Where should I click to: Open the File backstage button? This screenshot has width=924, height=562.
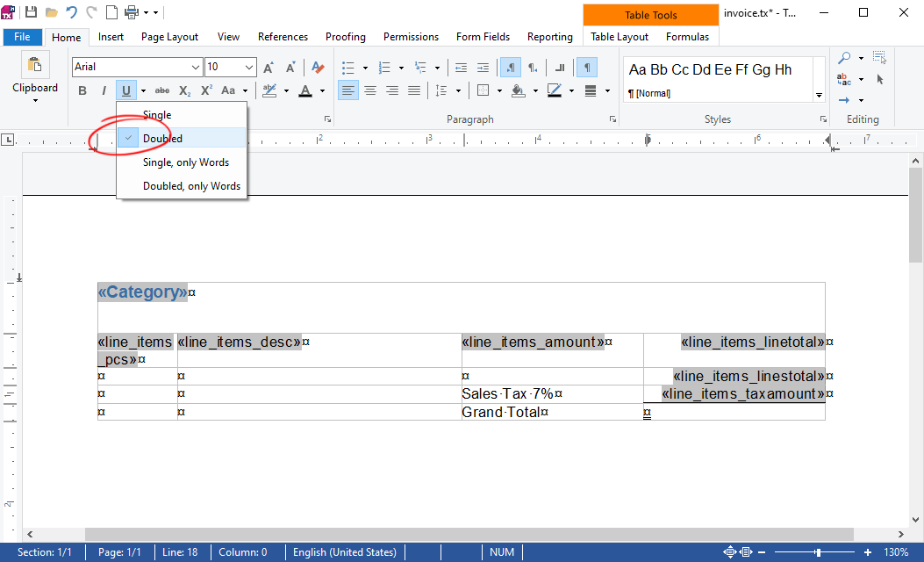pos(23,37)
